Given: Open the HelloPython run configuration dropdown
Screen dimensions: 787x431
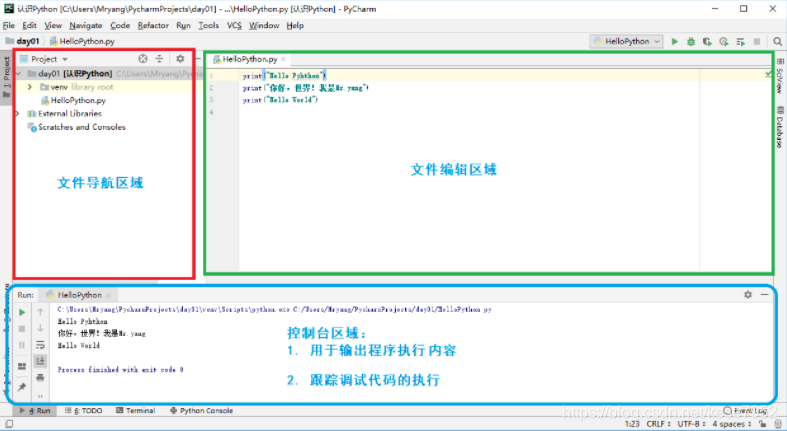Looking at the screenshot, I should [x=626, y=42].
